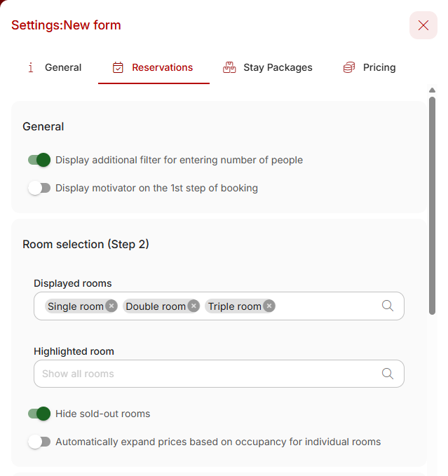Image resolution: width=448 pixels, height=476 pixels.
Task: Click the scrollbar up arrow
Action: coord(432,90)
